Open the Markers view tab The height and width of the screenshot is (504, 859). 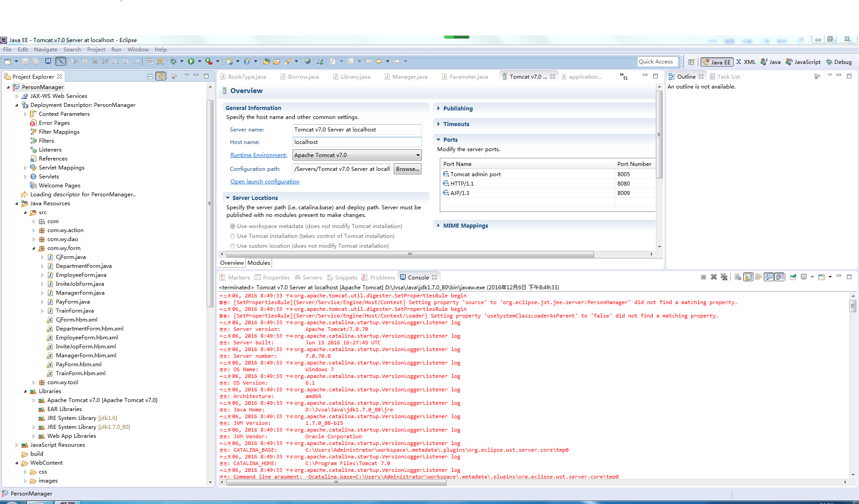coord(235,277)
